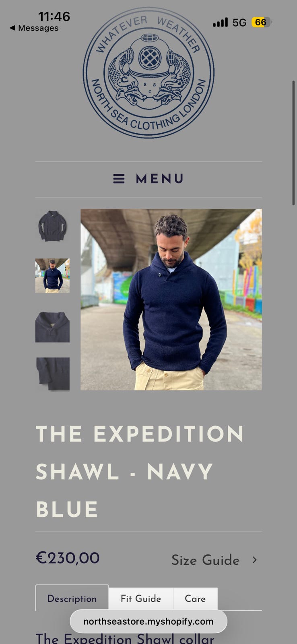The width and height of the screenshot is (297, 644).
Task: Tap the hamburger menu icon
Action: pyautogui.click(x=119, y=179)
